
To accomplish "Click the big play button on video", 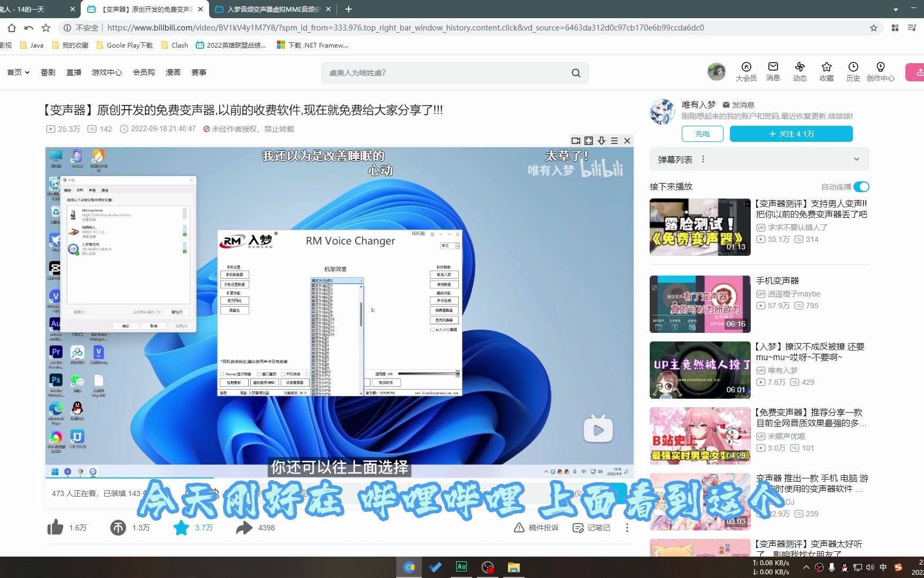I will click(598, 429).
